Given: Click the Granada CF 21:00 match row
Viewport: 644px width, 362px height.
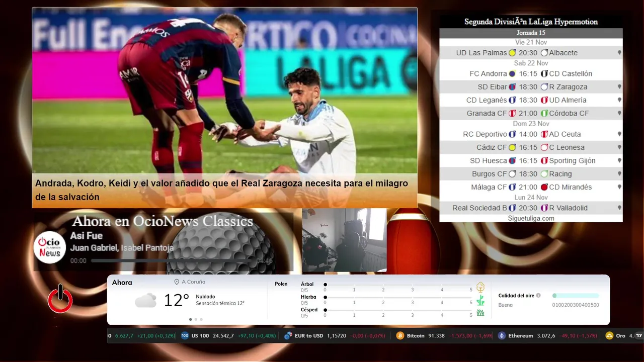Looking at the screenshot, I should click(x=531, y=113).
